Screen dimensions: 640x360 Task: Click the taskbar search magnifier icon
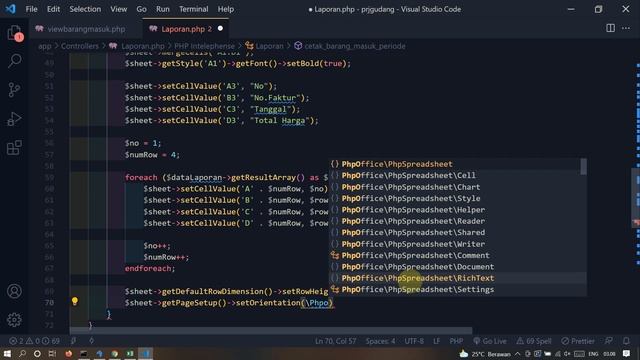pyautogui.click(x=22, y=353)
